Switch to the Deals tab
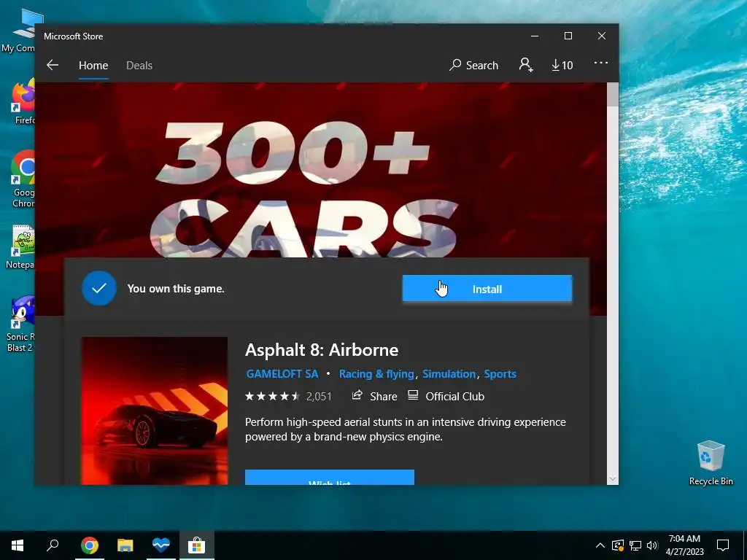 pyautogui.click(x=139, y=65)
